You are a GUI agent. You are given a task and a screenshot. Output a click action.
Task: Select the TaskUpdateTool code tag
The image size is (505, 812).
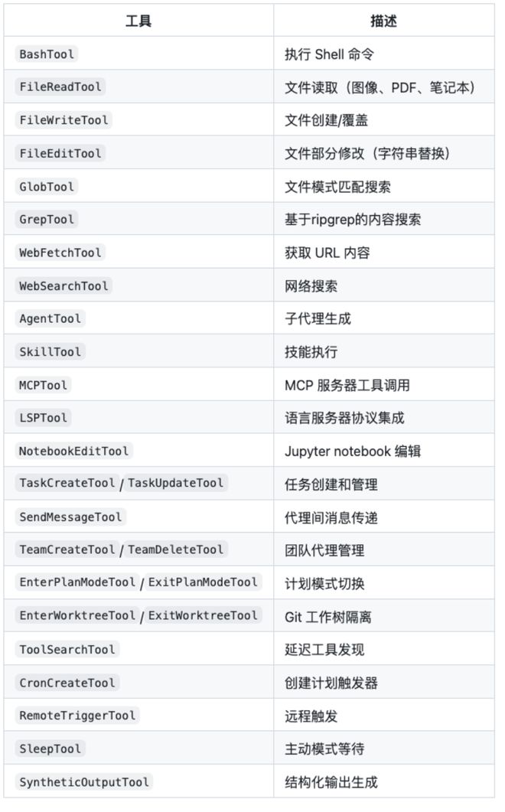pyautogui.click(x=175, y=484)
